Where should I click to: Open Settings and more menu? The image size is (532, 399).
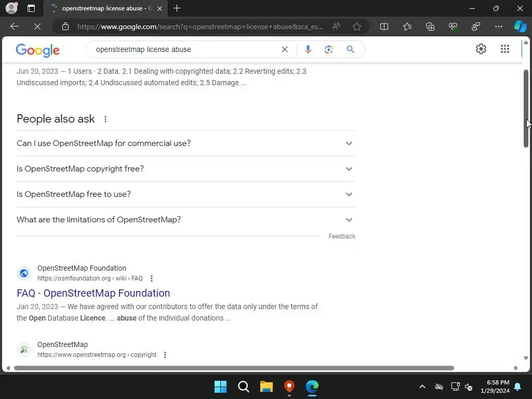(498, 26)
